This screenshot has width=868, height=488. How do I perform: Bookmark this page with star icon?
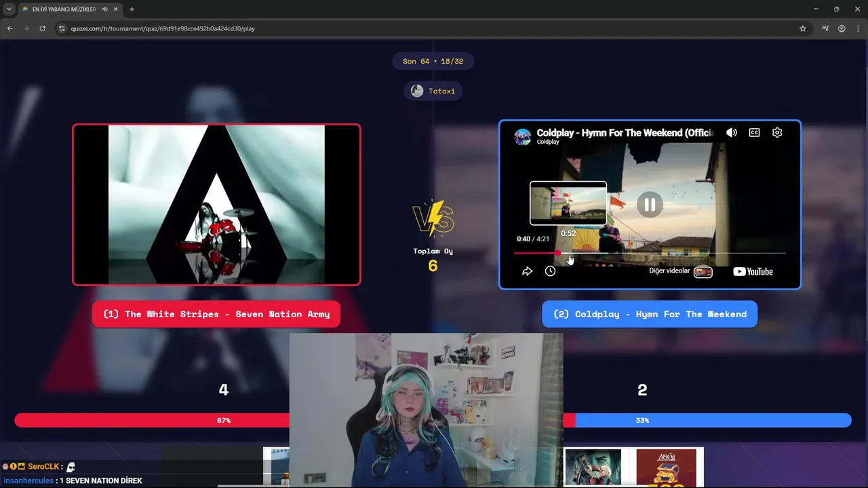click(803, 28)
